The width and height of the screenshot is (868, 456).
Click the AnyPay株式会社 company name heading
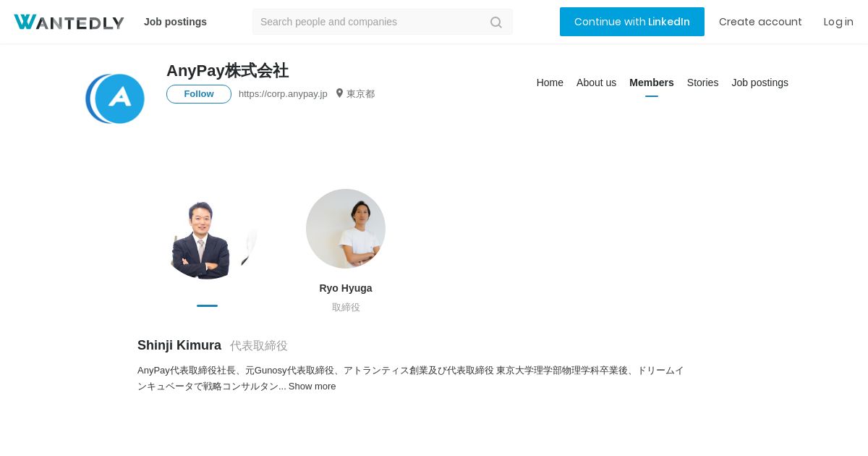click(227, 71)
